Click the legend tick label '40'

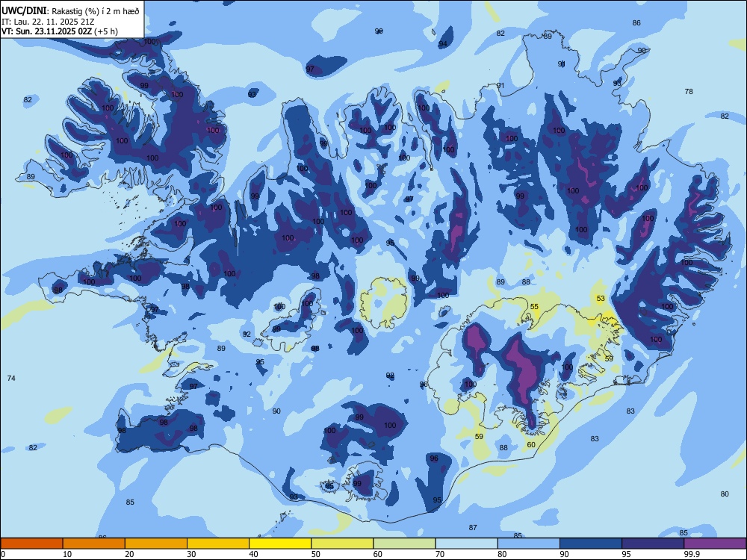coord(254,554)
